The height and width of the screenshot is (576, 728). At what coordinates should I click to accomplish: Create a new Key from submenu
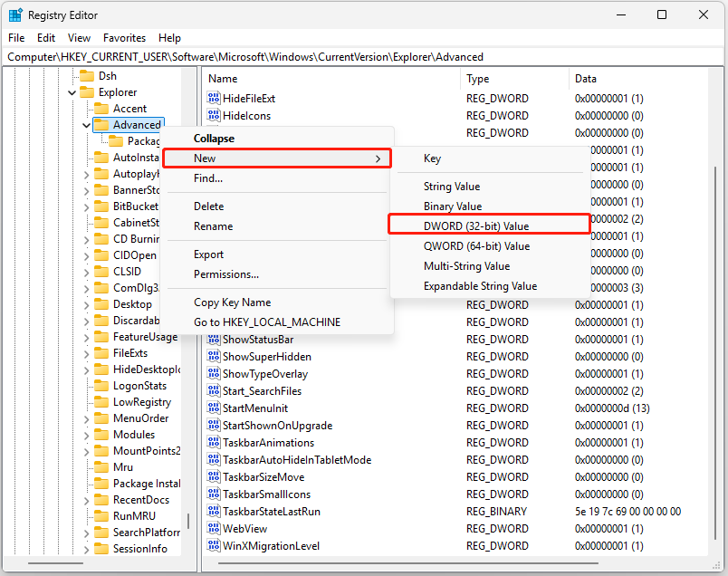point(490,158)
